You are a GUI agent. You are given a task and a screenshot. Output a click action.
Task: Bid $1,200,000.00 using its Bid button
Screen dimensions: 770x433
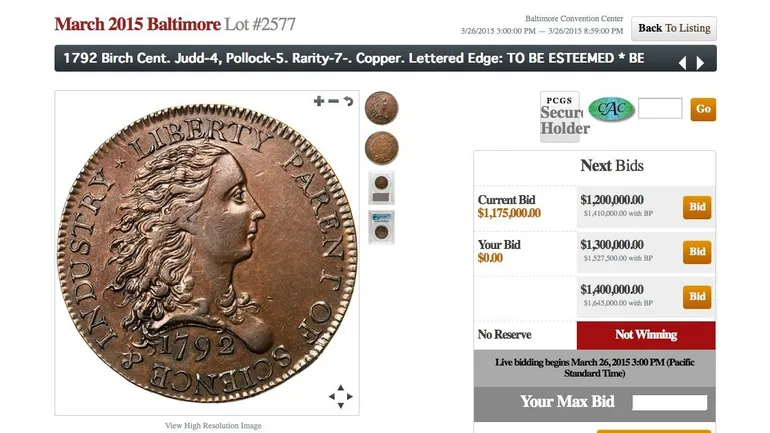click(697, 207)
